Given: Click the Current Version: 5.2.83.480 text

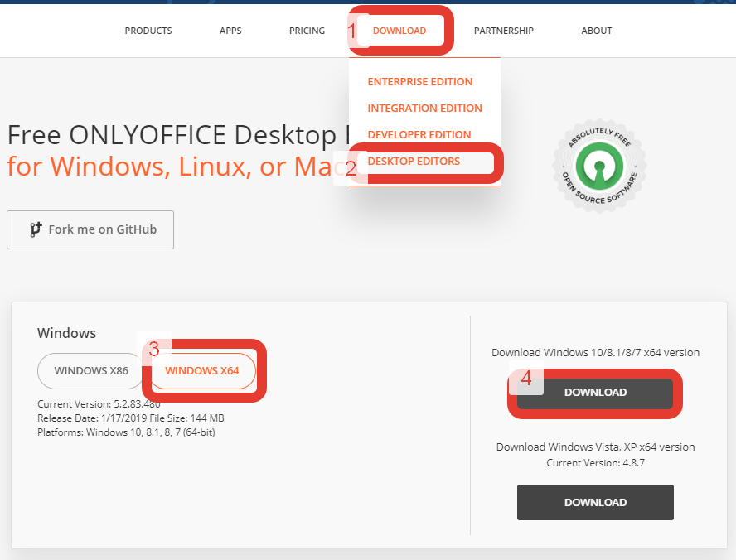Looking at the screenshot, I should tap(99, 404).
